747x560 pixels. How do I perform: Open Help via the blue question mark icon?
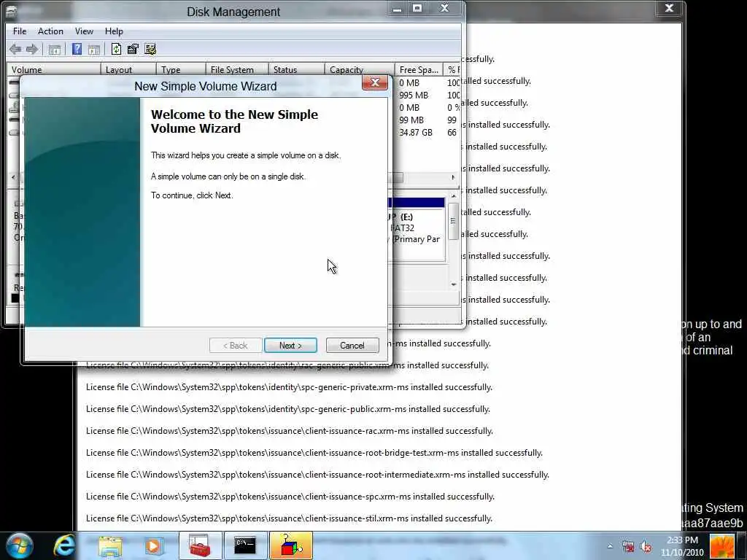77,49
